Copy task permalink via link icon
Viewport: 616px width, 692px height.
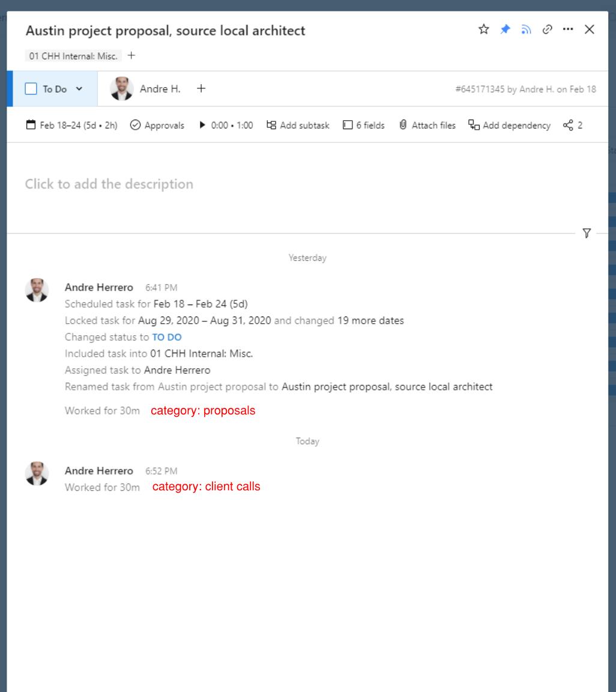click(547, 29)
